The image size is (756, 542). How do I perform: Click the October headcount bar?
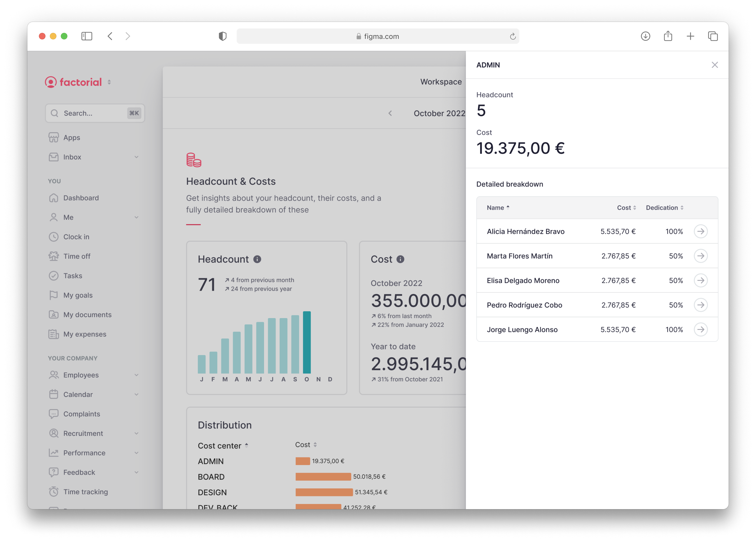(x=306, y=342)
